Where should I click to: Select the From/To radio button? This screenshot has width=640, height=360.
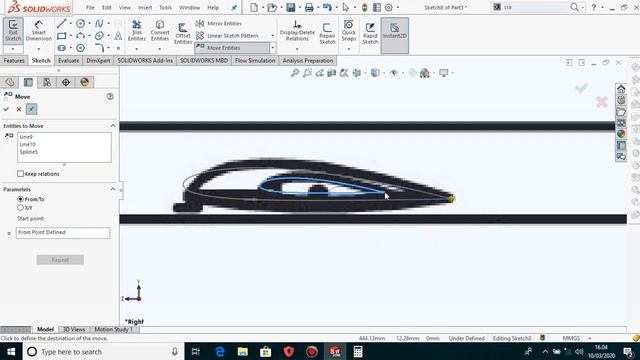(20, 199)
